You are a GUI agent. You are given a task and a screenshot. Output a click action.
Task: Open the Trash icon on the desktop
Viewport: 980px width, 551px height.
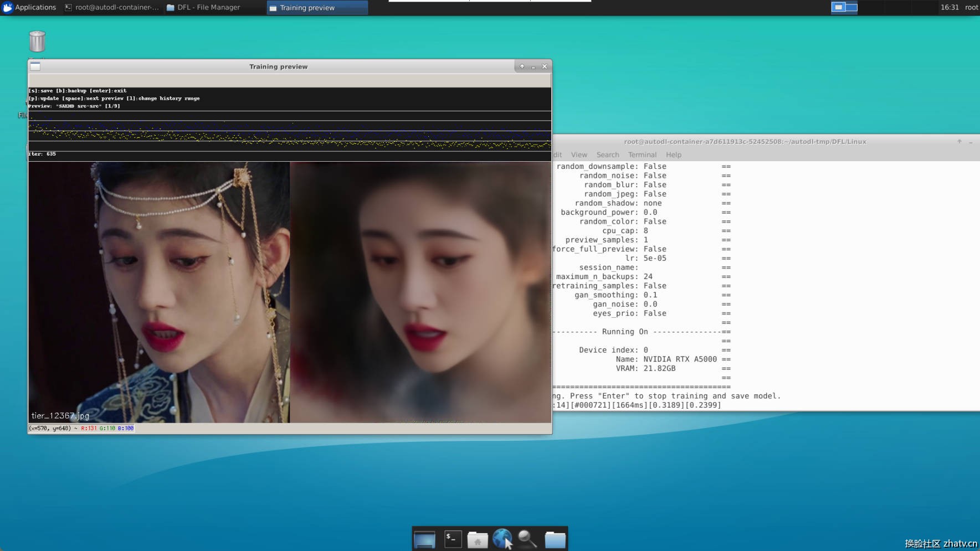click(x=37, y=42)
